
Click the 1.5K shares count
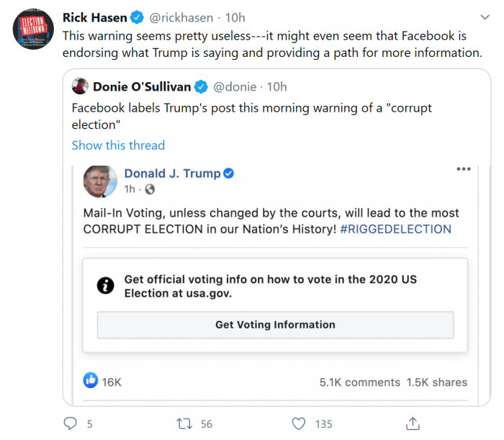tap(436, 382)
